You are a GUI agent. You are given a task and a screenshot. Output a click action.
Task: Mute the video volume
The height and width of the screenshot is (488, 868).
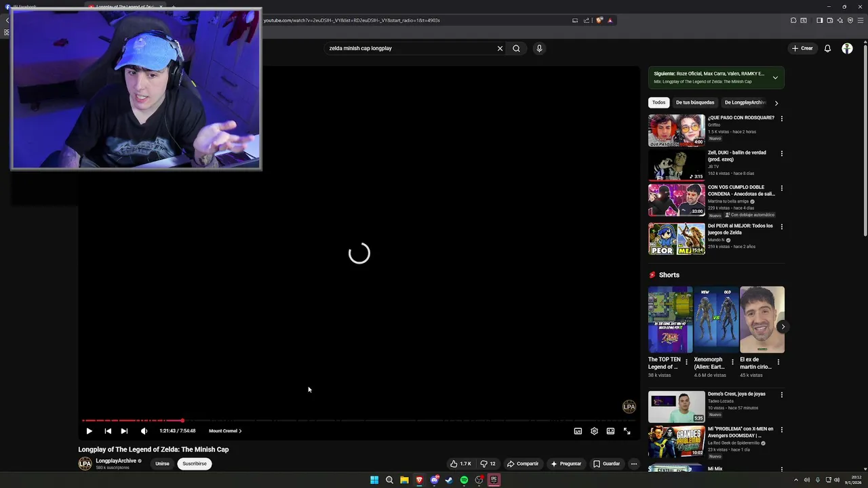[x=144, y=431]
